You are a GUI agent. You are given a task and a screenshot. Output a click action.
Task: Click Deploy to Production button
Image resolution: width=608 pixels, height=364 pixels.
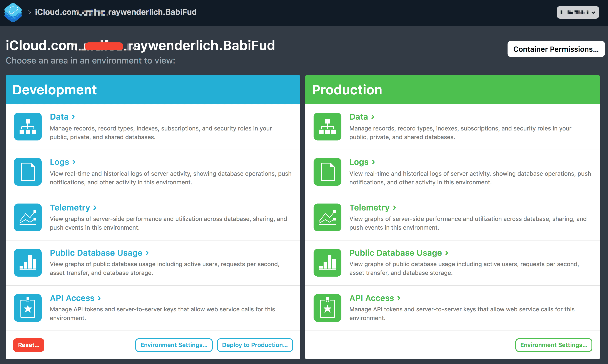(x=255, y=345)
